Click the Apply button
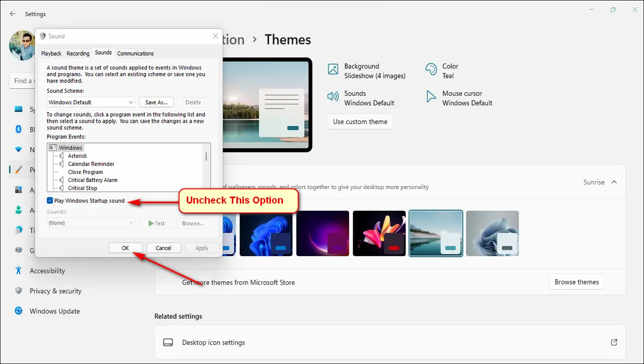This screenshot has height=364, width=644. [x=202, y=248]
